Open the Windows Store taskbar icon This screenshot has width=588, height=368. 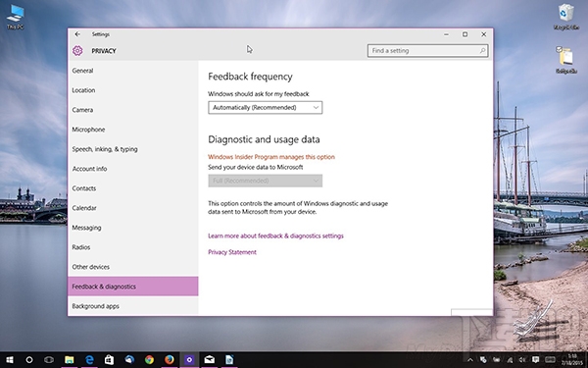[109, 360]
